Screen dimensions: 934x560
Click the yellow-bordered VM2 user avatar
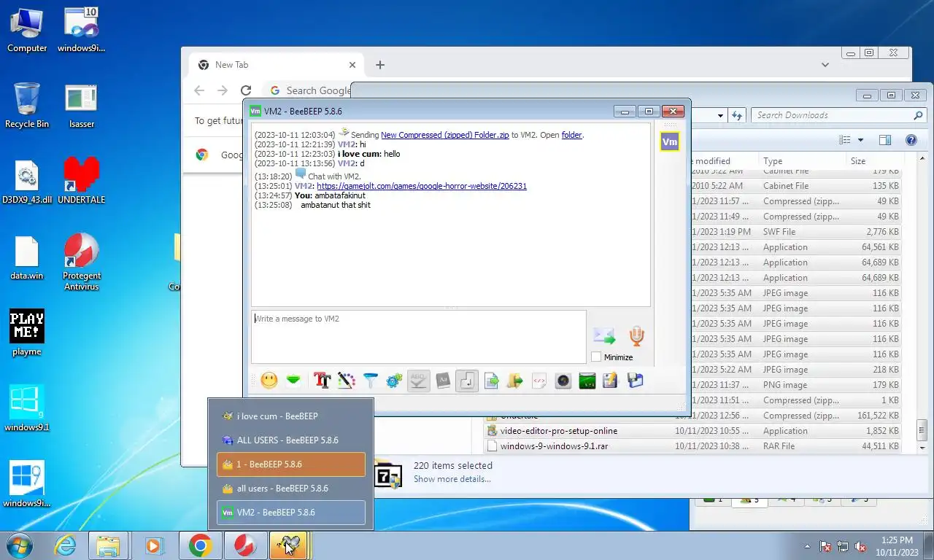coord(670,141)
